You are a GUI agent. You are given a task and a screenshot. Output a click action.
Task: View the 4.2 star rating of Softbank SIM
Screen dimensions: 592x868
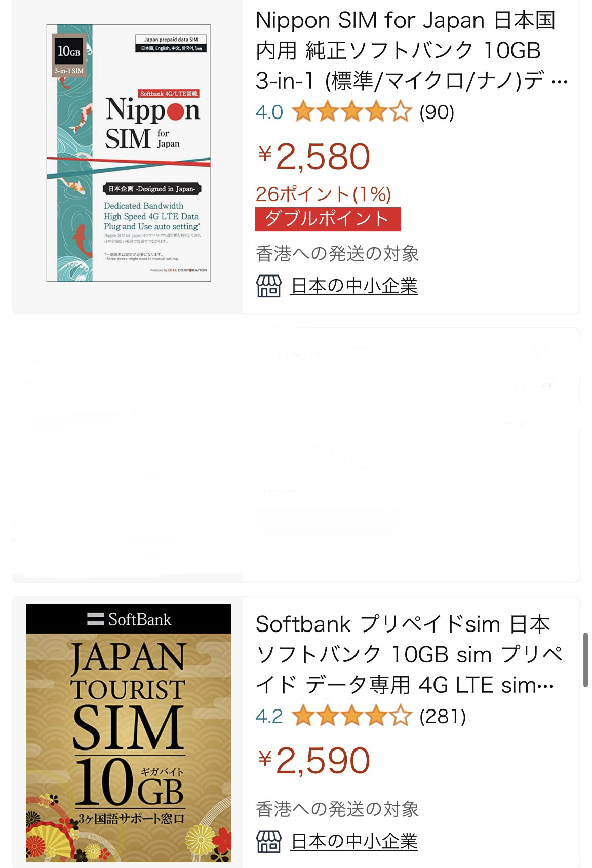352,716
